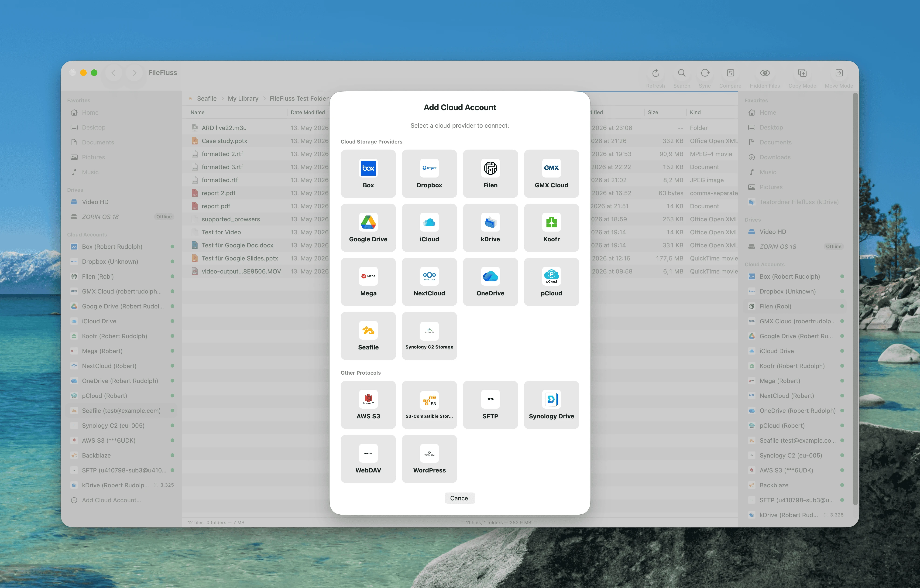Select the WebDAV protocol tile
Image resolution: width=920 pixels, height=588 pixels.
click(368, 459)
